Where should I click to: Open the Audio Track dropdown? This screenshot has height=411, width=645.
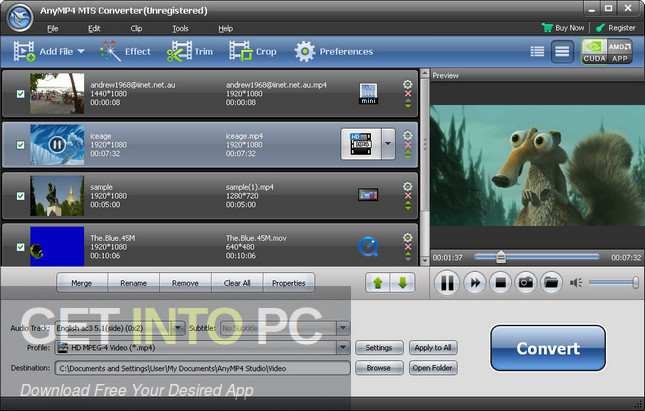tap(178, 328)
